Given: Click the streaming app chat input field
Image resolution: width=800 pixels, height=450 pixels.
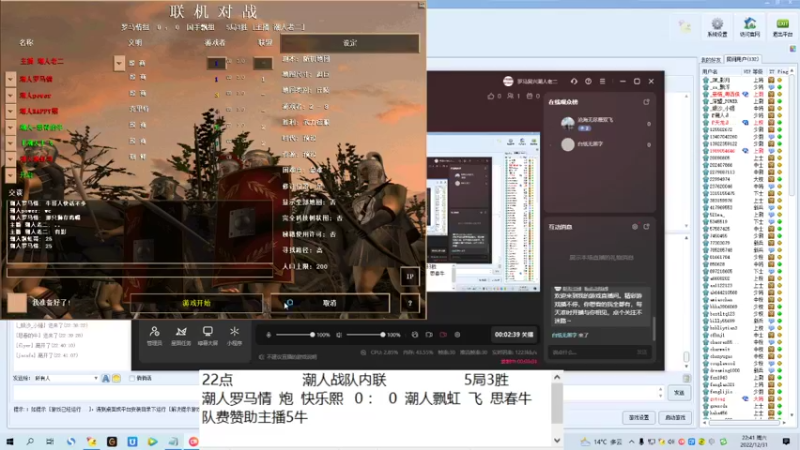Looking at the screenshot, I should (x=592, y=352).
